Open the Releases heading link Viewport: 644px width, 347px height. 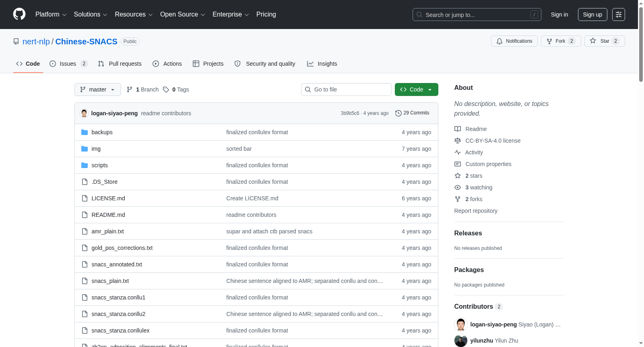pos(468,233)
